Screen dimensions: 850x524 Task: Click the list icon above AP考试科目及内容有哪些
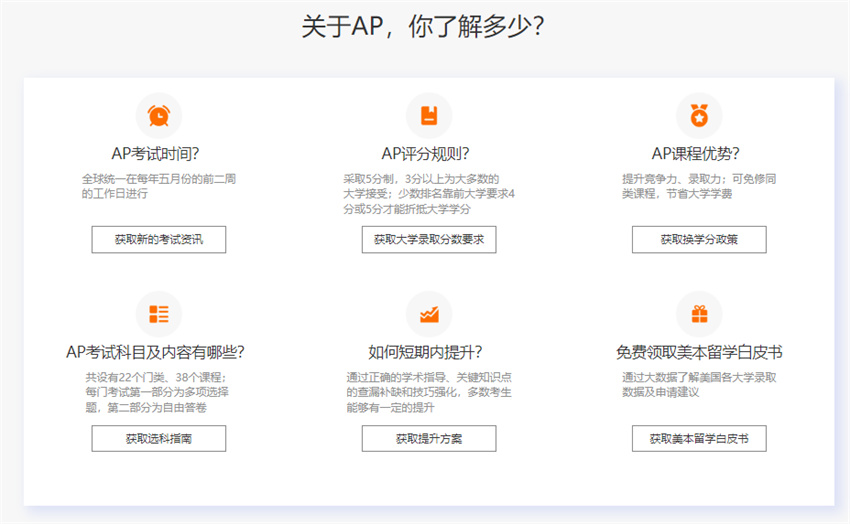tap(159, 314)
